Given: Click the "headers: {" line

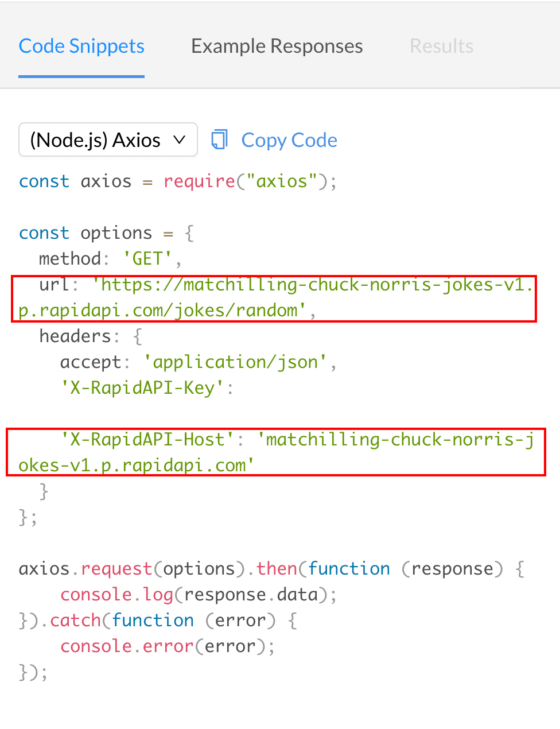Looking at the screenshot, I should coord(91,336).
